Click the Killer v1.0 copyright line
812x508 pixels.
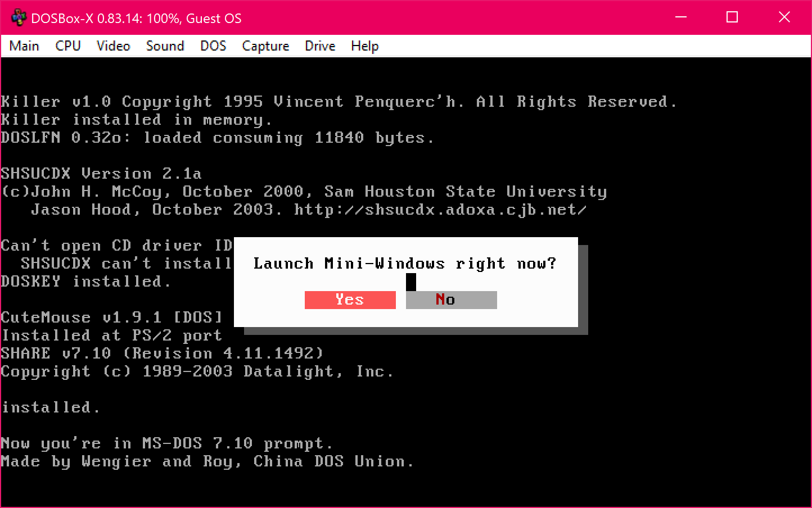click(x=337, y=101)
